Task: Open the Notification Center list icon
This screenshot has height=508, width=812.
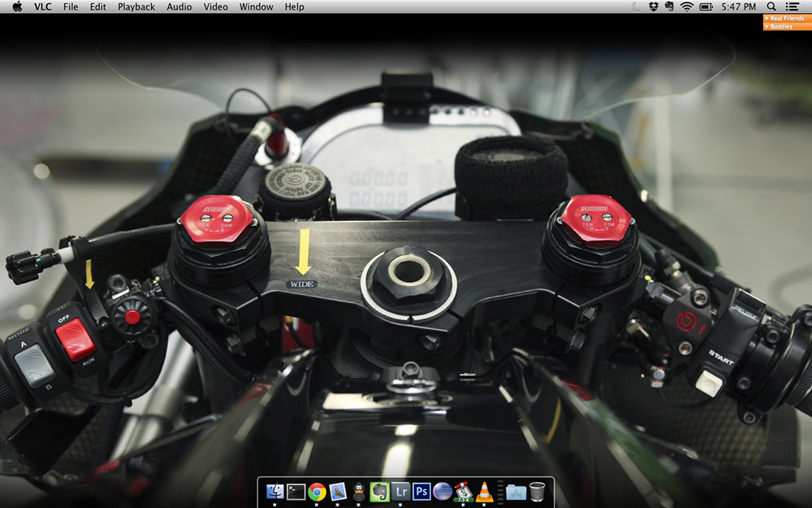Action: [792, 7]
